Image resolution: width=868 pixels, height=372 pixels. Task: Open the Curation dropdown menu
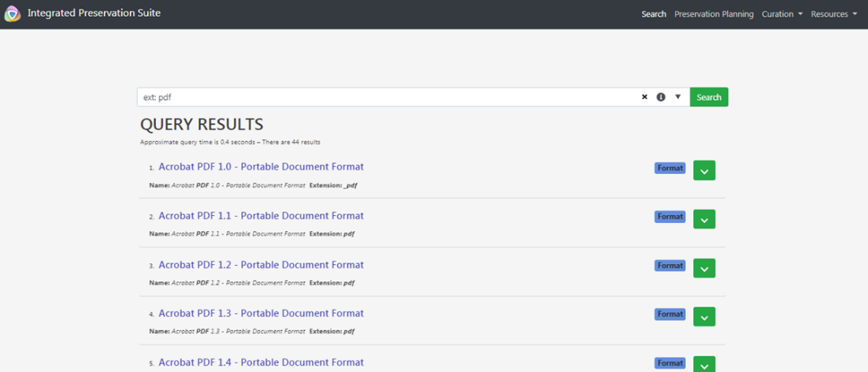click(781, 14)
